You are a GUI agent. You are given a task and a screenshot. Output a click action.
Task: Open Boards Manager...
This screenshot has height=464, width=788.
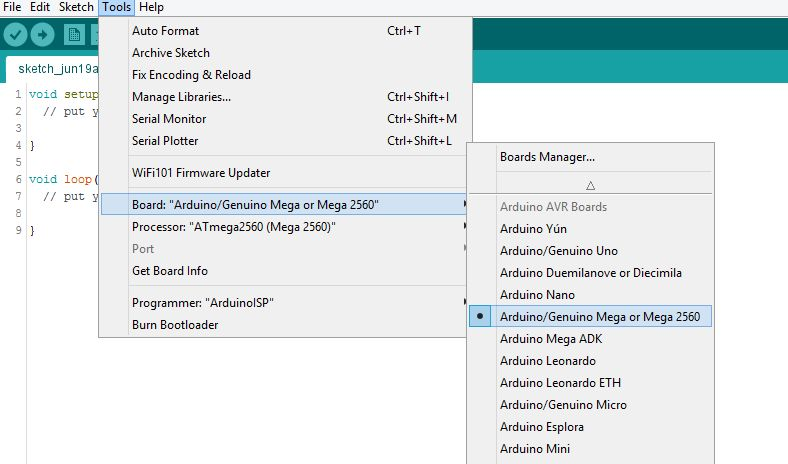tap(590, 157)
